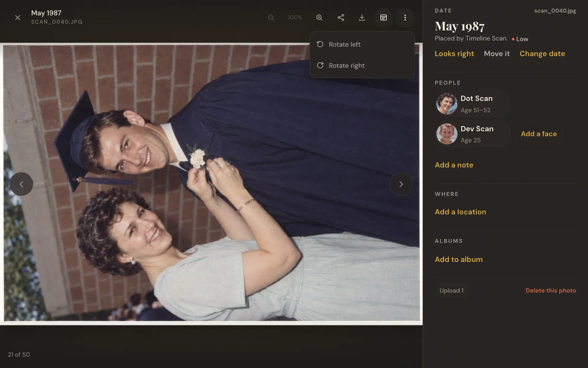Click the Add a face button
The width and height of the screenshot is (588, 368).
tap(539, 134)
